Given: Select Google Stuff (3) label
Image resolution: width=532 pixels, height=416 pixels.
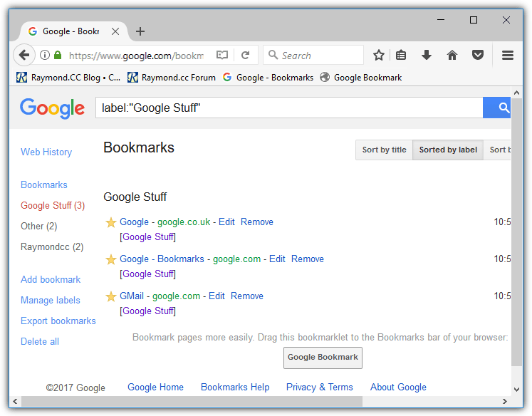Looking at the screenshot, I should (53, 206).
